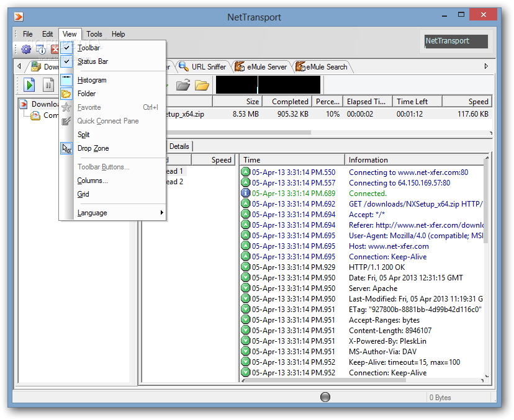
Task: Click the download list horizontal scrollbar
Action: pyautogui.click(x=328, y=133)
